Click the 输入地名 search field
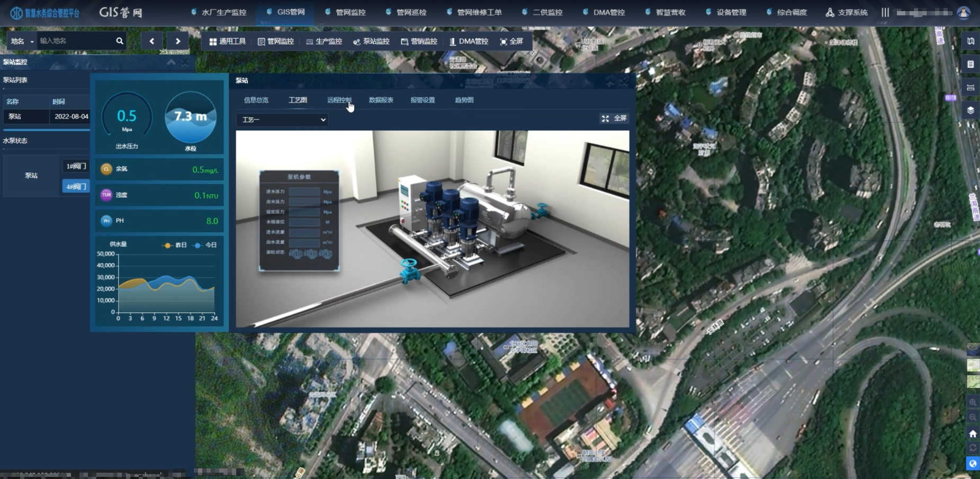 coord(76,41)
